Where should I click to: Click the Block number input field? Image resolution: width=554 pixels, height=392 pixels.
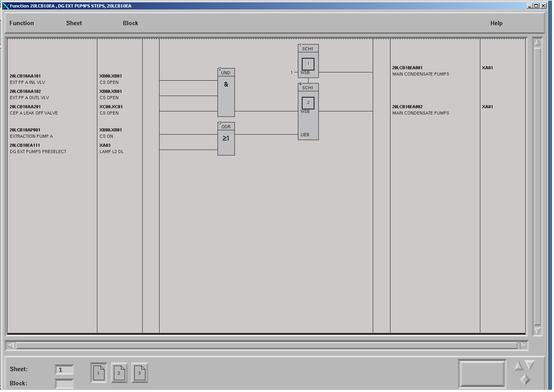coord(64,384)
